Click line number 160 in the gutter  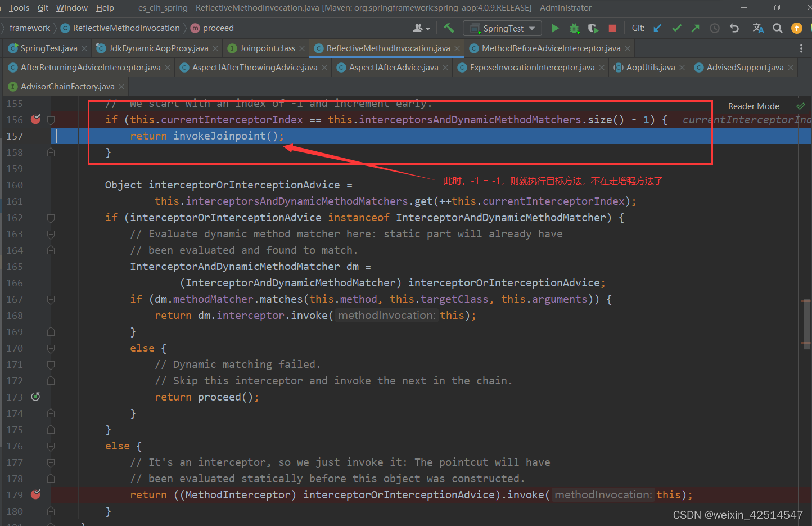15,185
